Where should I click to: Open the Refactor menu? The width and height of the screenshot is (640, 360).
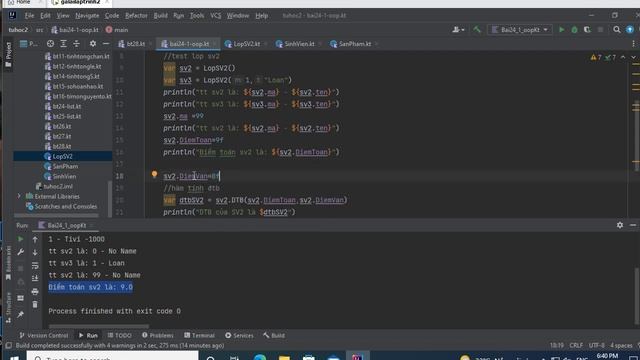[136, 16]
